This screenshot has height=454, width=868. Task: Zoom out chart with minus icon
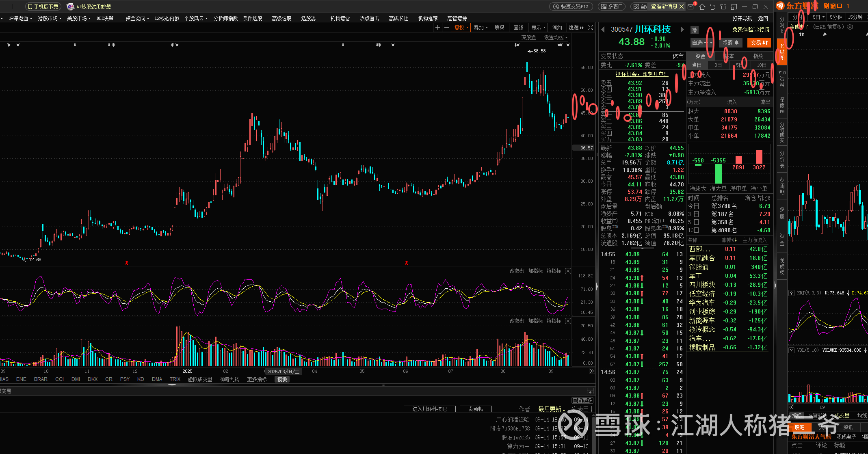[446, 28]
